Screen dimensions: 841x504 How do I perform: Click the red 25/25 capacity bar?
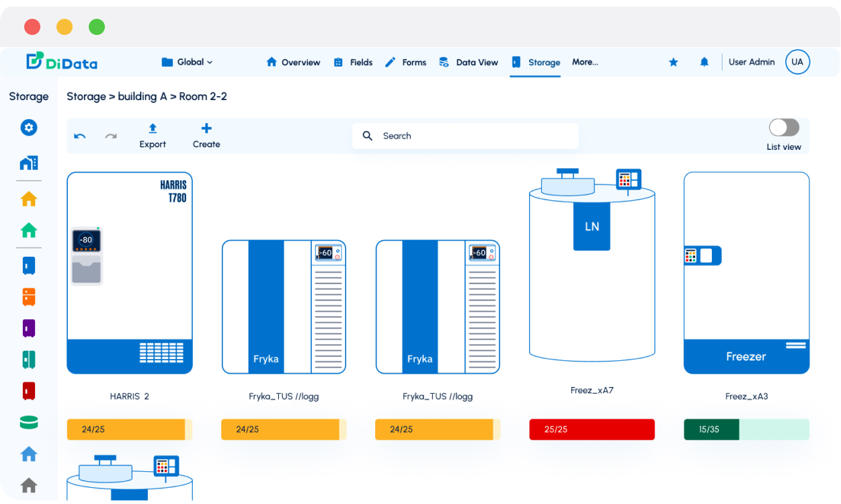tap(592, 429)
